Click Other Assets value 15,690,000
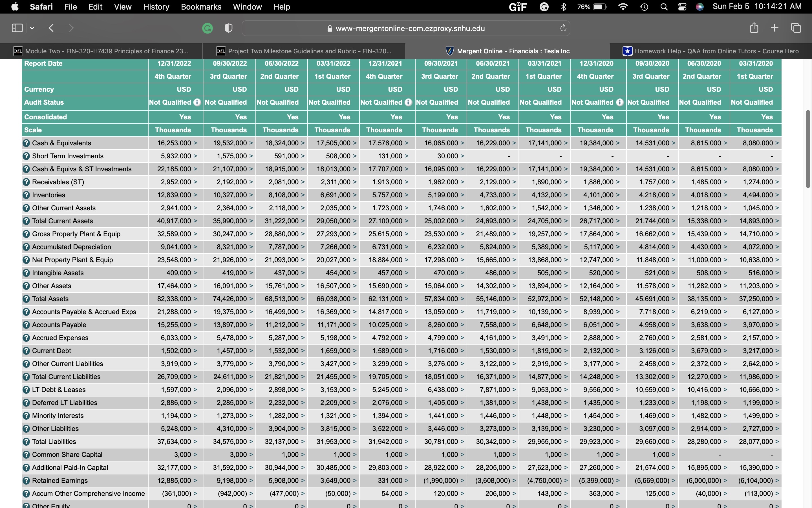The width and height of the screenshot is (812, 508). [385, 286]
